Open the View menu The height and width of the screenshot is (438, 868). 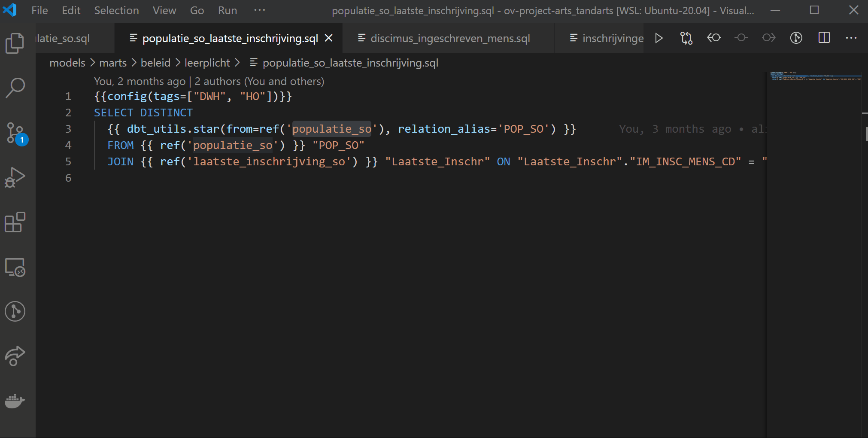(x=164, y=10)
